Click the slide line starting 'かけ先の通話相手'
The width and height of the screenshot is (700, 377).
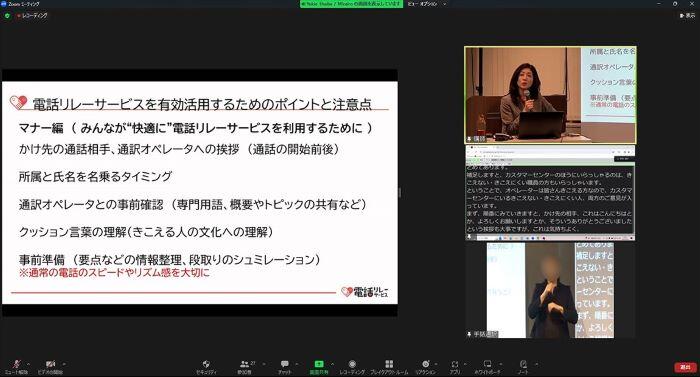click(x=179, y=149)
